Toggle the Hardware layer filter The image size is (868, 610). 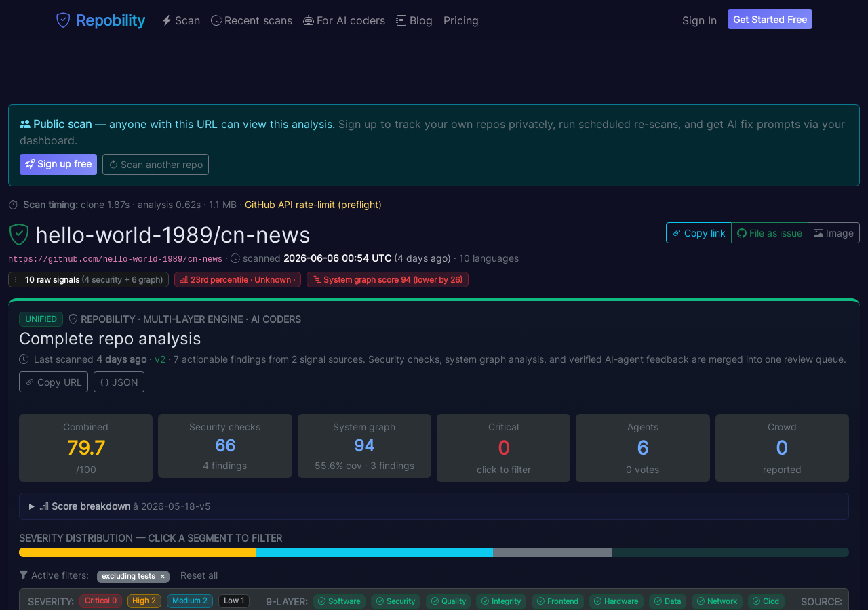(x=616, y=601)
